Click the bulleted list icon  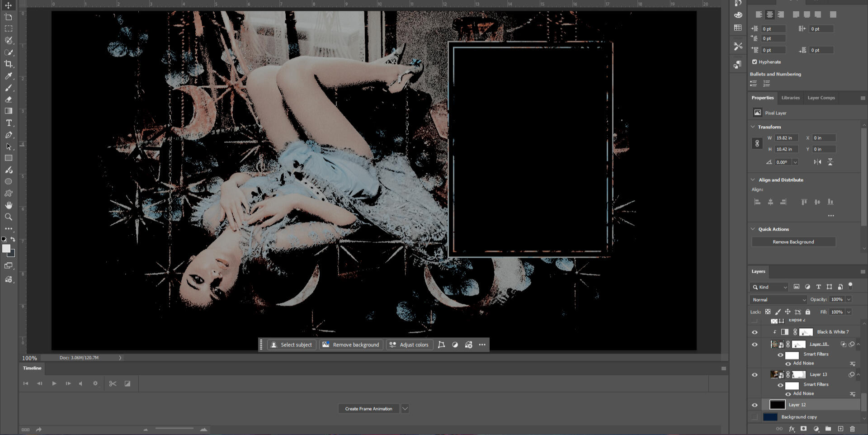754,84
